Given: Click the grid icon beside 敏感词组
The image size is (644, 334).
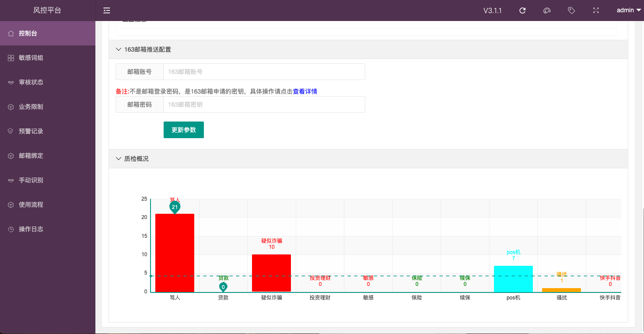Looking at the screenshot, I should 11,58.
